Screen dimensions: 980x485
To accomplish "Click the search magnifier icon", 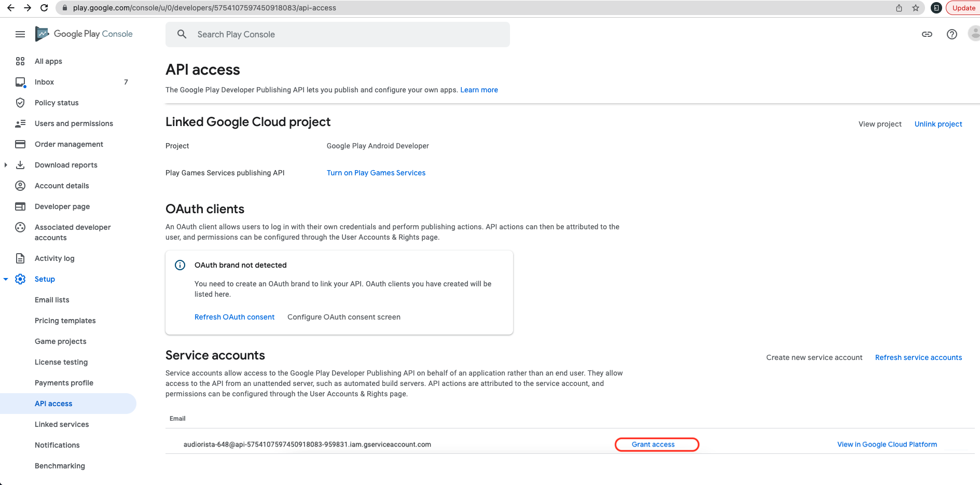I will (x=182, y=34).
